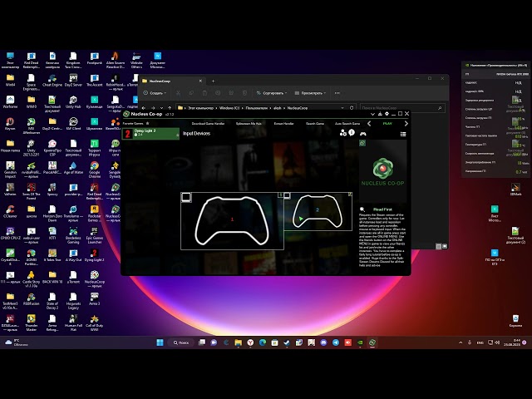Click Windows (C:) in the address path
Screen dimensions: 532x399
[x=229, y=108]
